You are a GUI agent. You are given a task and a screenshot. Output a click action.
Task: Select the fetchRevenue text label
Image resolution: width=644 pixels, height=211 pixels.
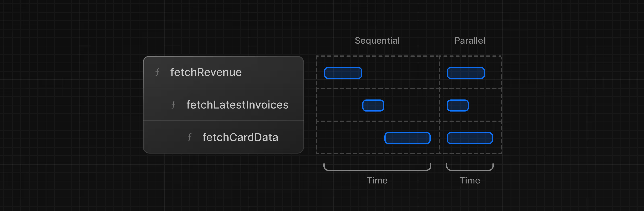click(206, 72)
